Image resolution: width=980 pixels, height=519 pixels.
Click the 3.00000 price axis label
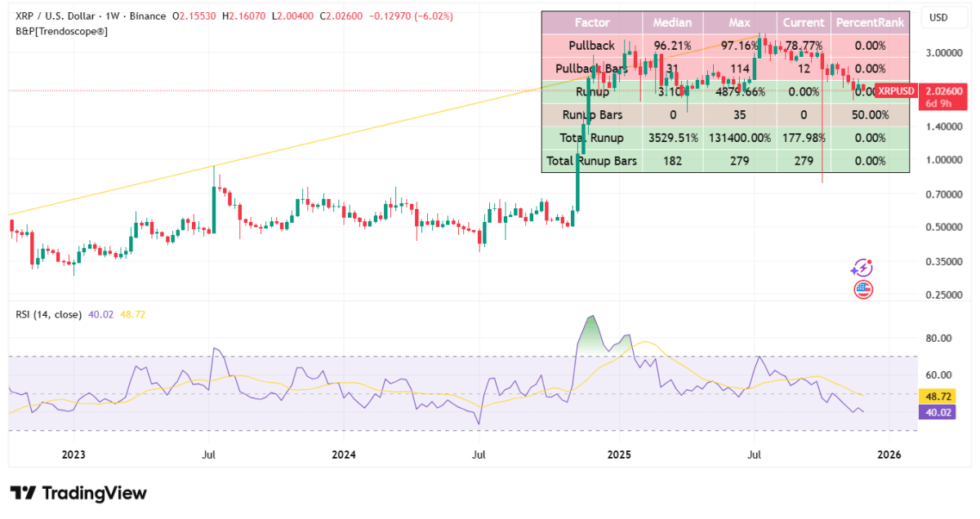[x=944, y=52]
